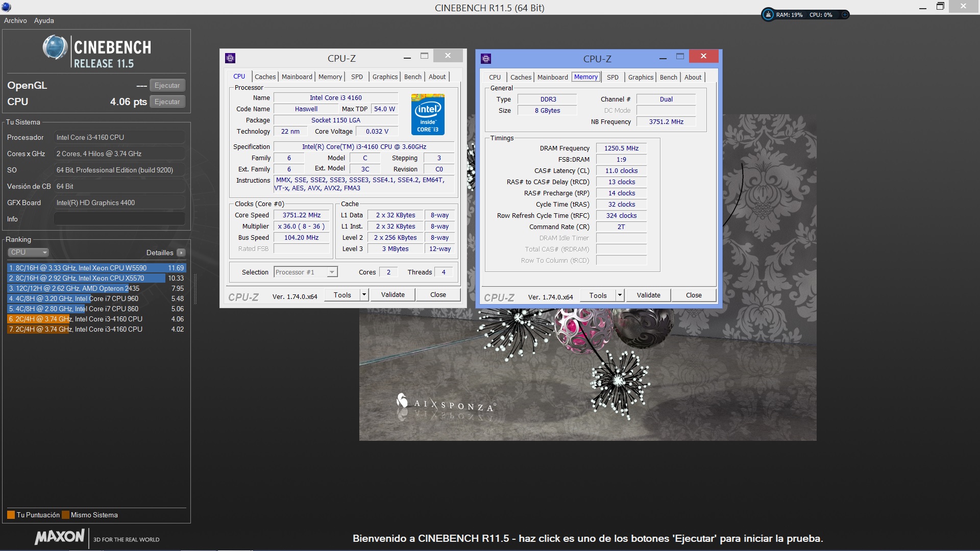Click the Cinebench app icon in title bar
This screenshot has width=980, height=551.
pos(6,7)
